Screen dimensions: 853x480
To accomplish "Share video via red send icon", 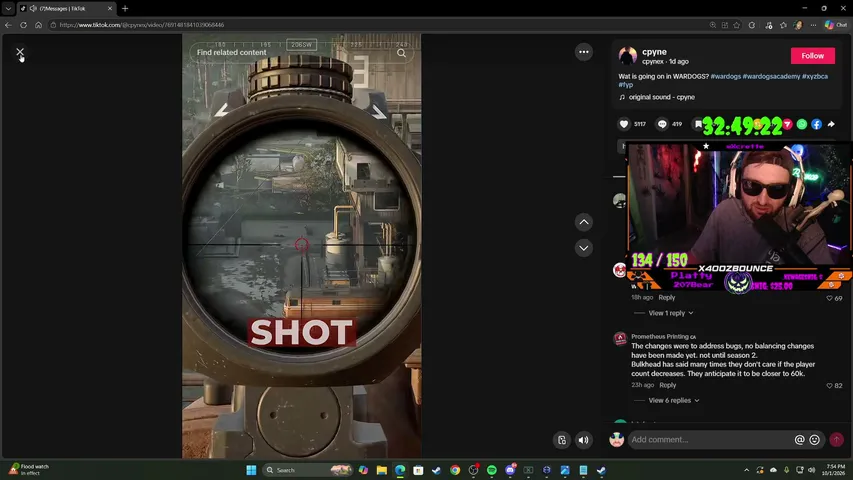I will click(787, 124).
